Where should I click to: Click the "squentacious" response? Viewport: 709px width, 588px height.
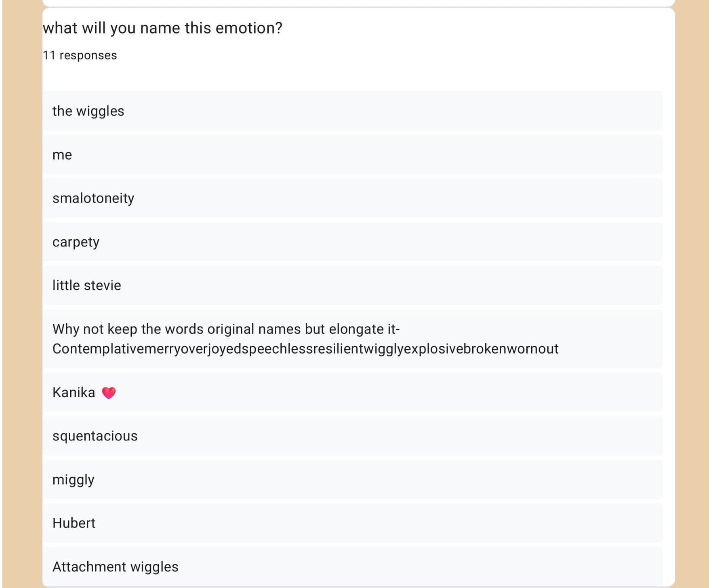click(95, 436)
